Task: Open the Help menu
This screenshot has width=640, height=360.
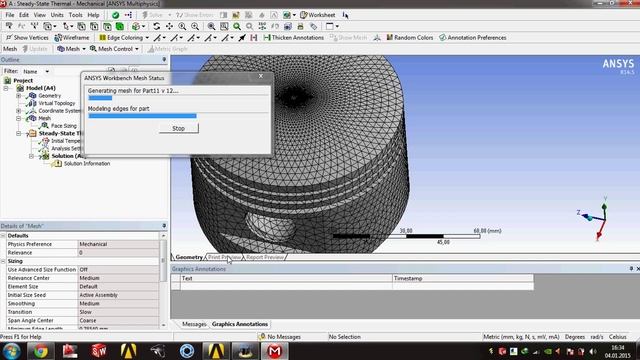Action: point(93,15)
